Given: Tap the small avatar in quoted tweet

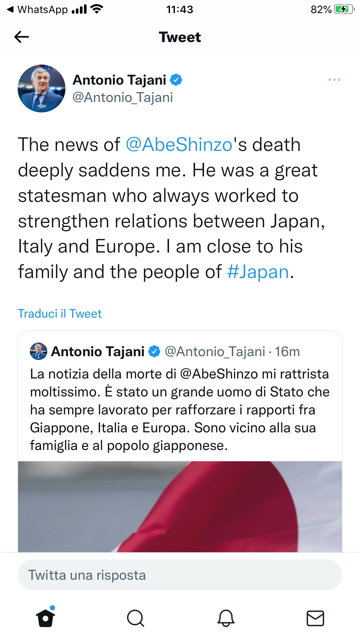Looking at the screenshot, I should click(x=38, y=351).
